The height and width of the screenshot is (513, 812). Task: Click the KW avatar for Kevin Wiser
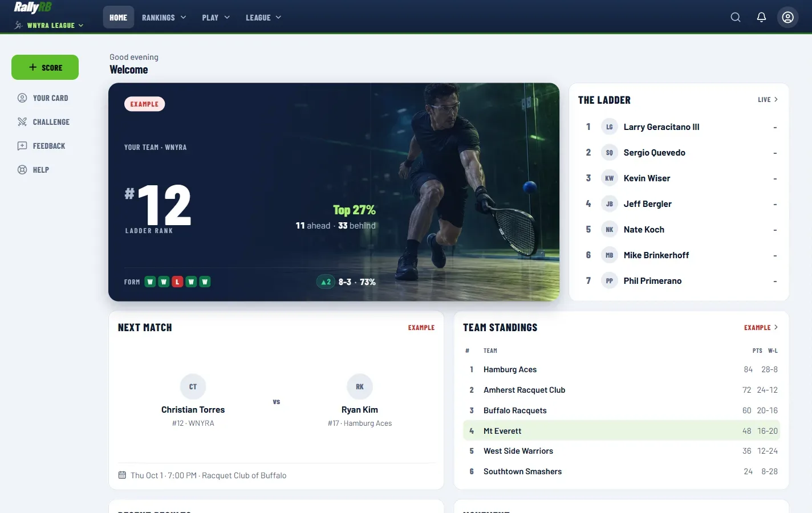click(610, 178)
